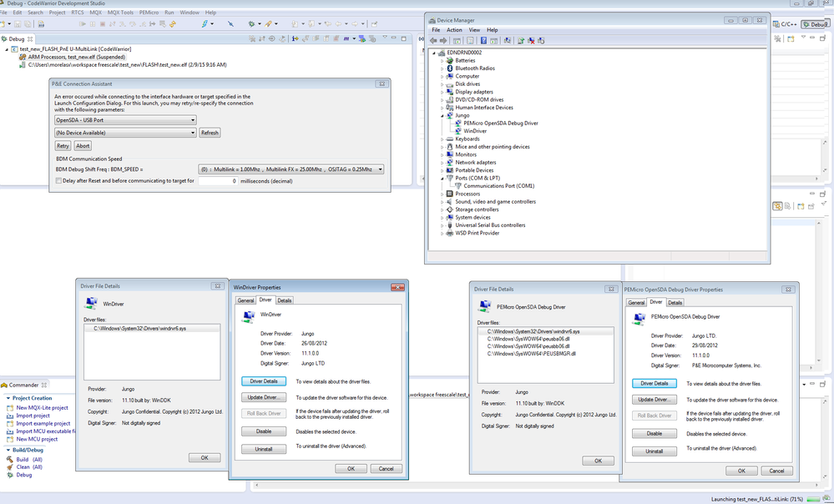The image size is (834, 504).
Task: Expand Universal Serial Bus controllers node
Action: 442,225
